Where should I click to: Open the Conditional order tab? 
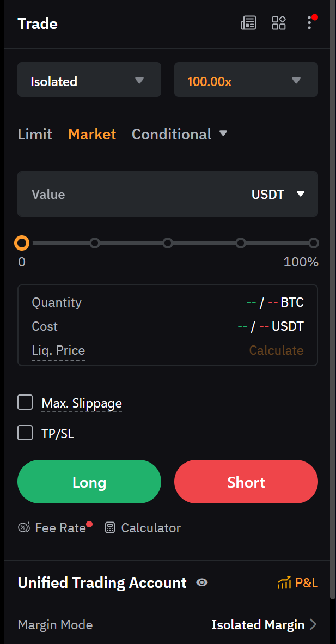tap(172, 134)
